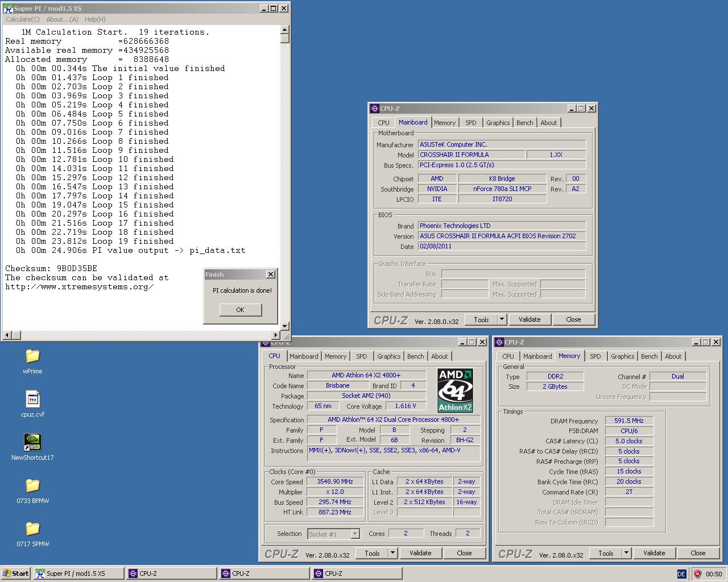The height and width of the screenshot is (582, 728).
Task: Switch to Super PI taskbar button
Action: [78, 573]
